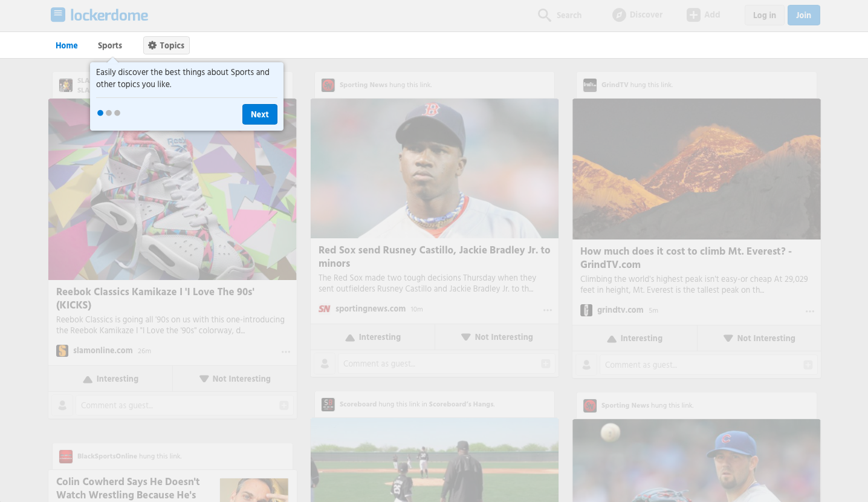The width and height of the screenshot is (868, 502).
Task: Mark Reebok post Not Interesting
Action: coord(235,379)
